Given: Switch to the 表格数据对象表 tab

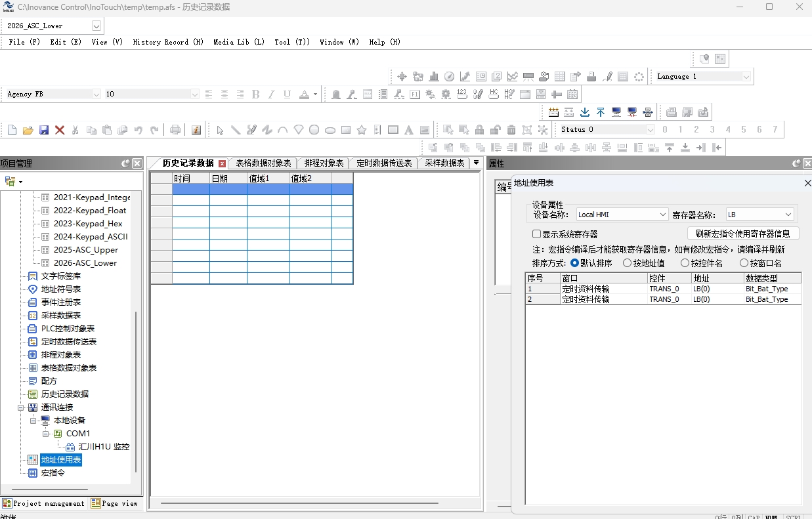Looking at the screenshot, I should [263, 163].
